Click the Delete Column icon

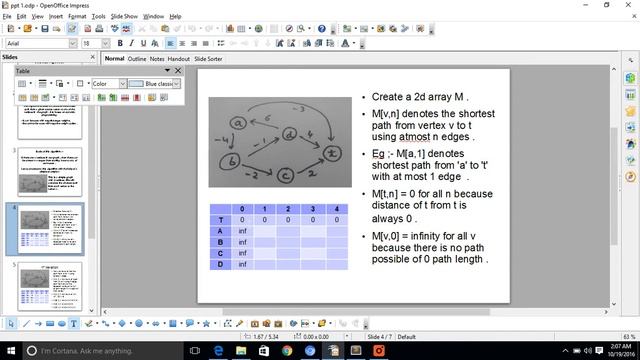click(137, 98)
